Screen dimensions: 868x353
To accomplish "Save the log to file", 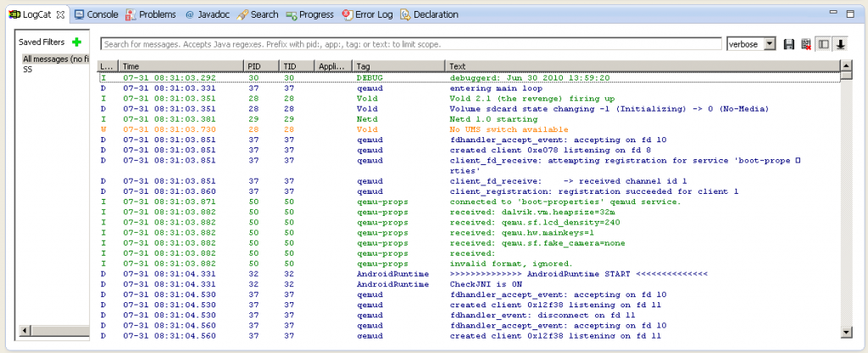I will click(789, 44).
